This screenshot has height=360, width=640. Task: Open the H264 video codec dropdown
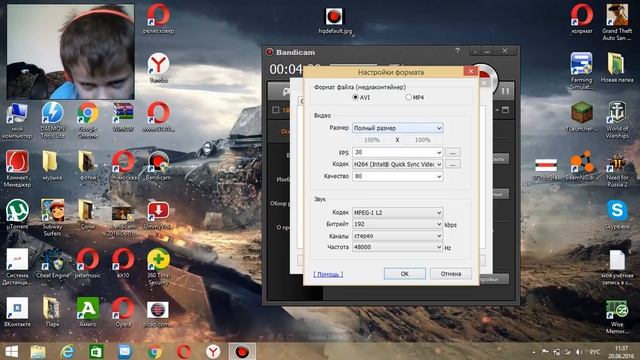[x=398, y=164]
